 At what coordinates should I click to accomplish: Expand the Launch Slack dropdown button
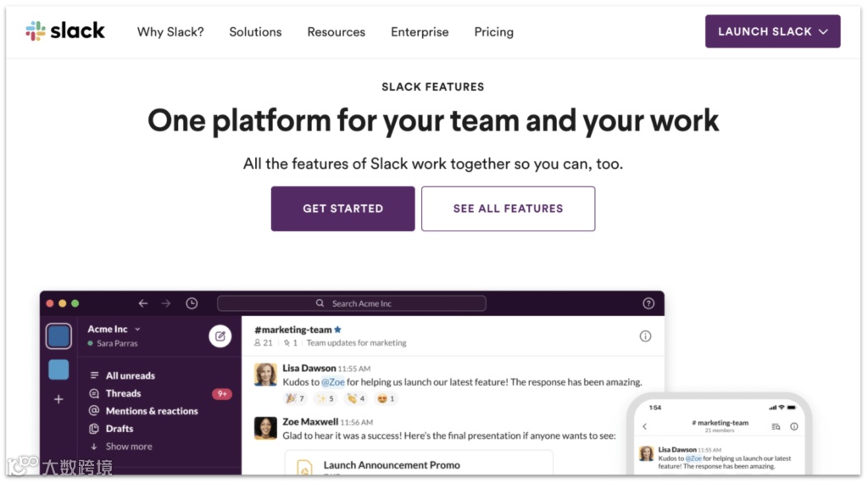(x=772, y=31)
